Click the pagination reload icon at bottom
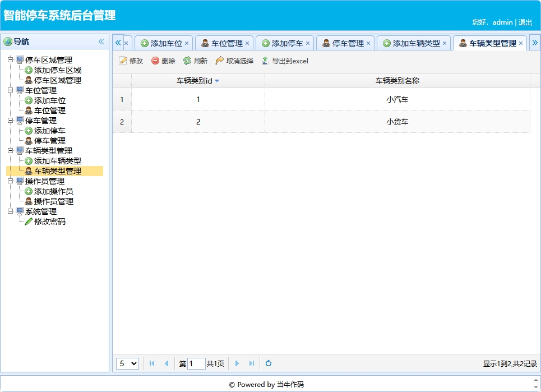This screenshot has height=392, width=541. point(268,363)
